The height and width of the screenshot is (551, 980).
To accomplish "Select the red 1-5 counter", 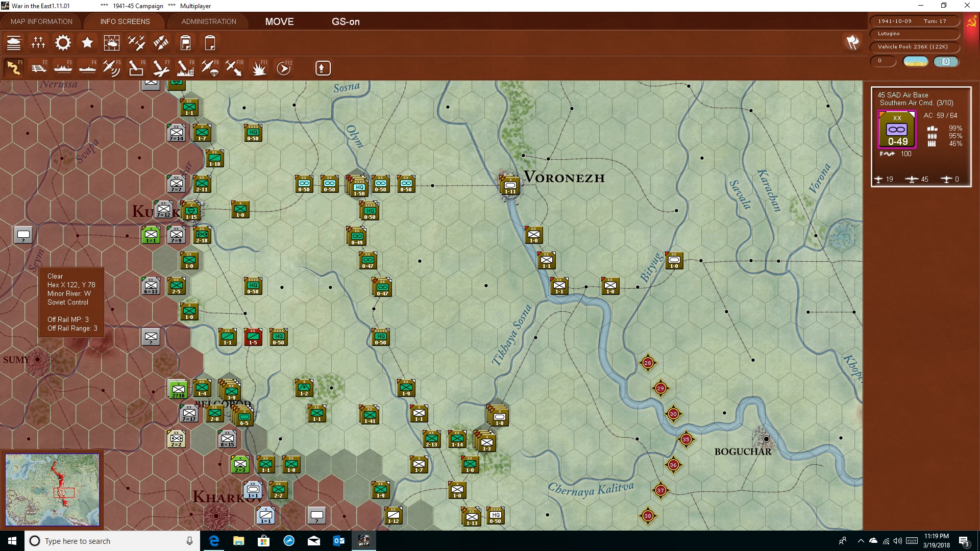I will point(253,337).
